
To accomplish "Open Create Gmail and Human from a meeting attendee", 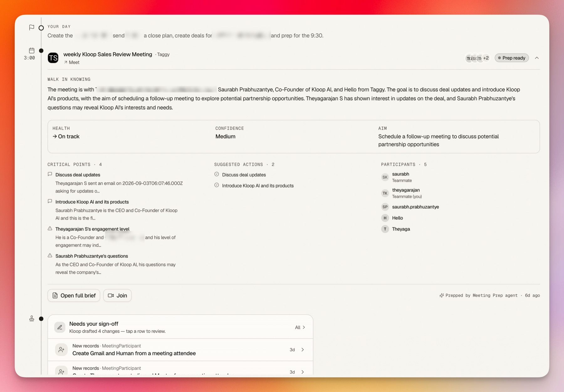I will [180, 350].
